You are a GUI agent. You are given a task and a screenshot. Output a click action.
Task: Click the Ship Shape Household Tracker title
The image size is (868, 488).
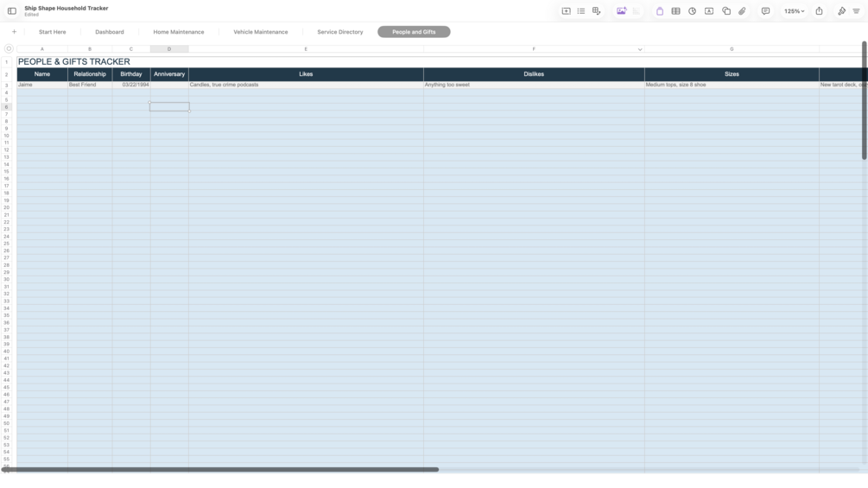[x=66, y=9]
